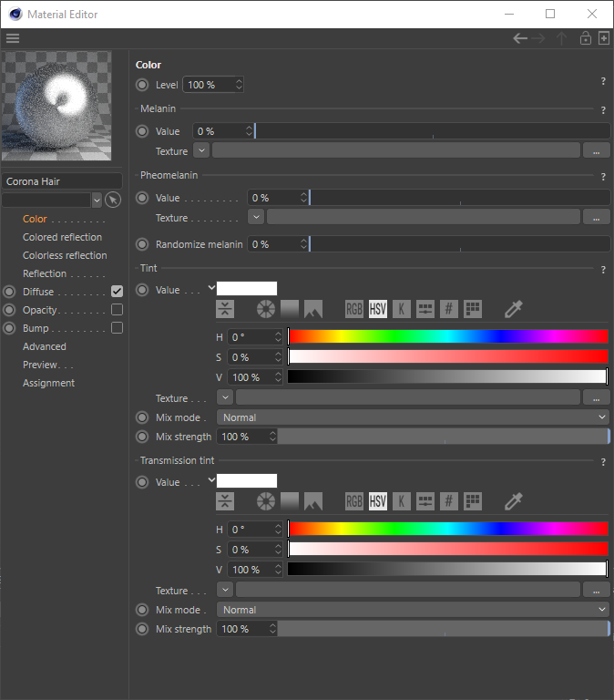Click Transmission tint Texture browse (...) button
Screen dimensions: 614x700
pos(596,590)
